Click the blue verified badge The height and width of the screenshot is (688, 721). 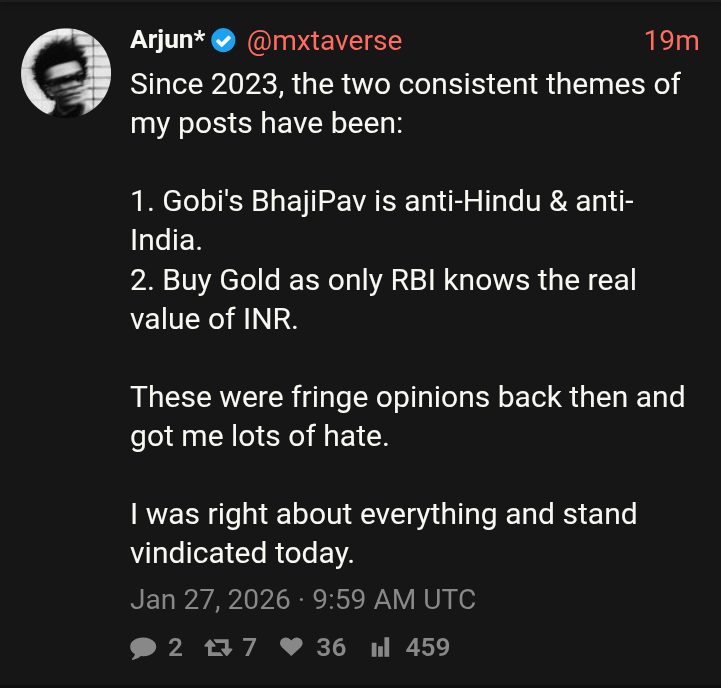(224, 41)
